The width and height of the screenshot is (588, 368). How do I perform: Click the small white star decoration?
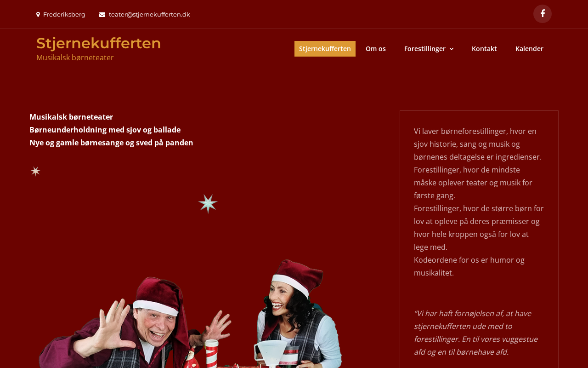point(35,171)
